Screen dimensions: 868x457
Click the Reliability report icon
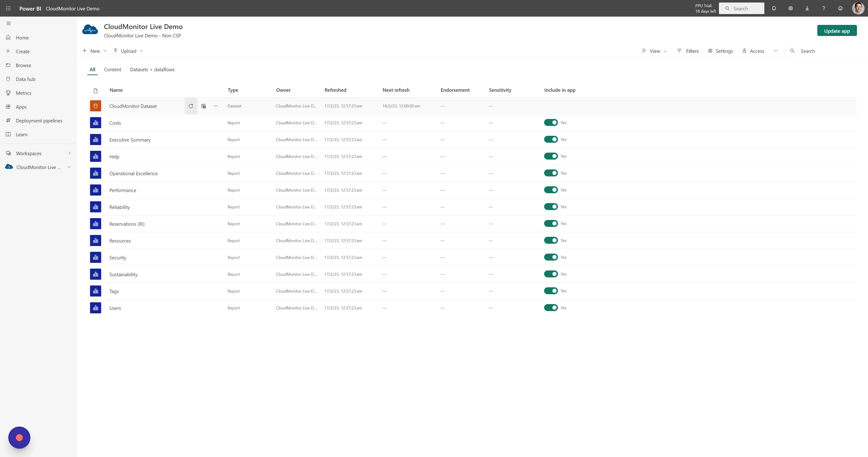[x=95, y=207]
